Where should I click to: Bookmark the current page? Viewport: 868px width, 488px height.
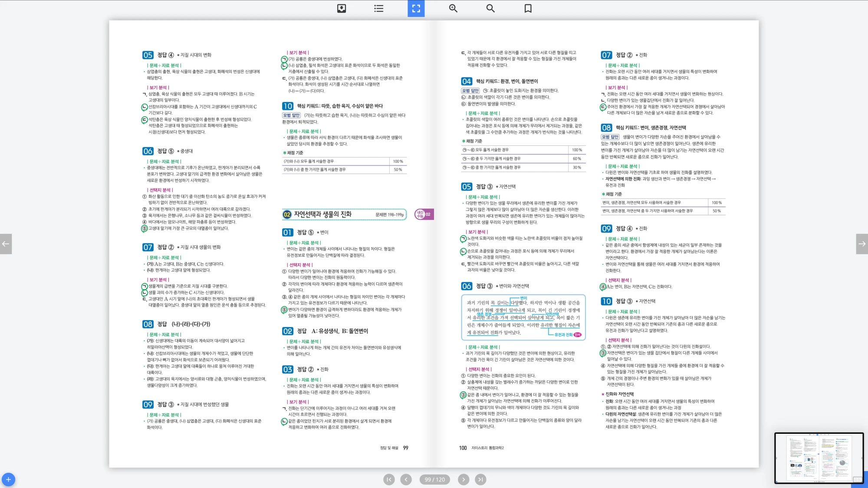528,8
